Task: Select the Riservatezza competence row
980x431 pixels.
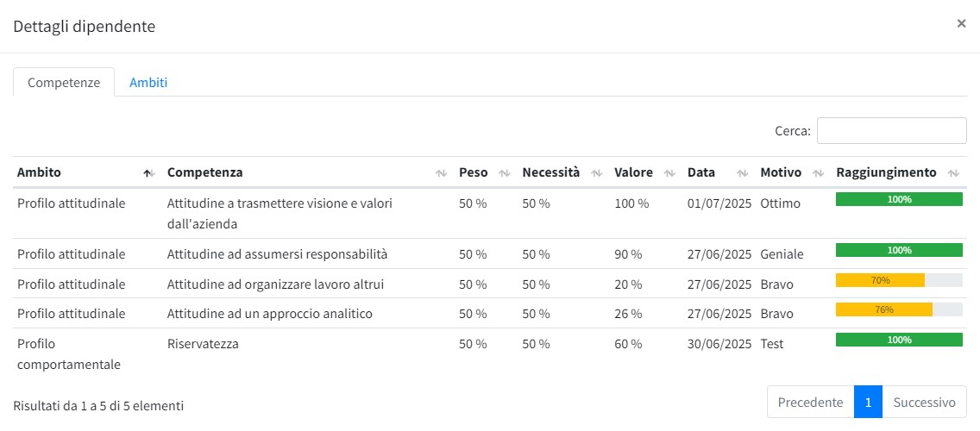Action: 203,344
